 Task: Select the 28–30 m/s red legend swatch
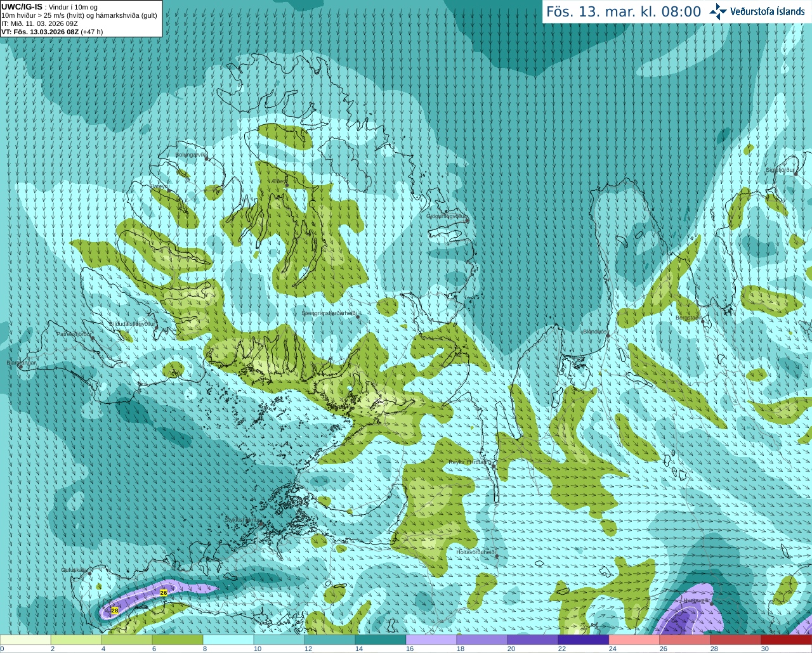pos(736,640)
